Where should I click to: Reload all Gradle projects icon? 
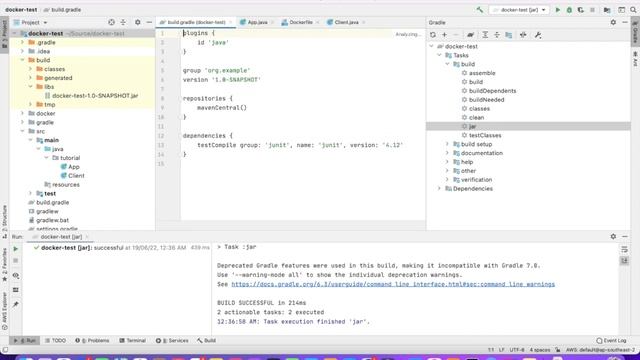tap(433, 35)
